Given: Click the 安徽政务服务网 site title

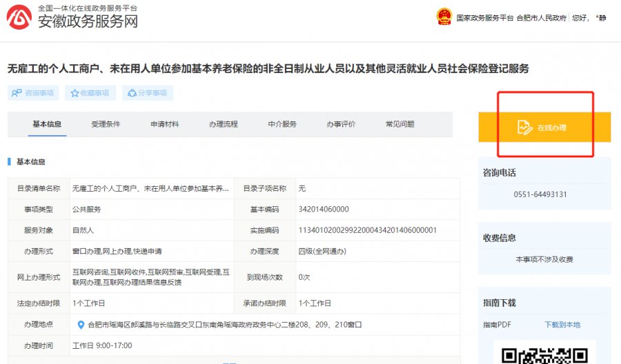Looking at the screenshot, I should (x=88, y=21).
